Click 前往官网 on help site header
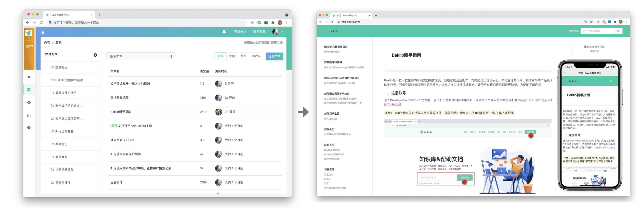644x208 pixels. (573, 31)
